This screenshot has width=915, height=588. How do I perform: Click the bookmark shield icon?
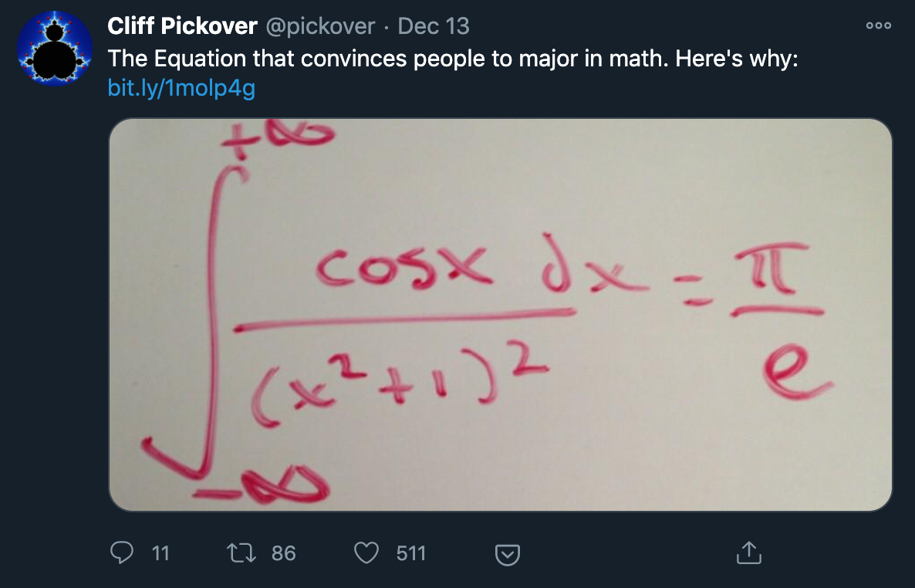pos(506,553)
